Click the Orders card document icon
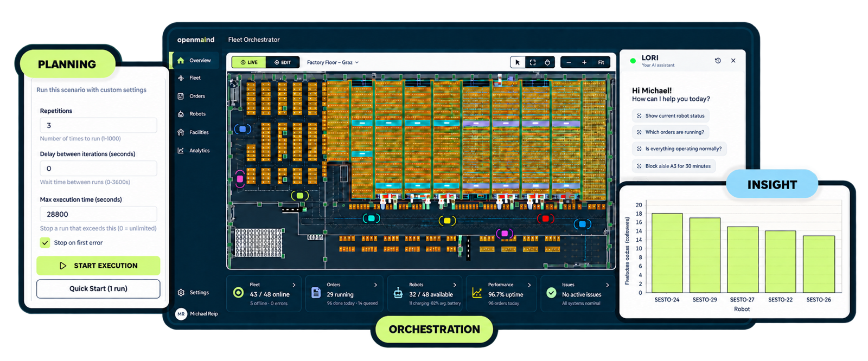868x361 pixels. [x=316, y=293]
